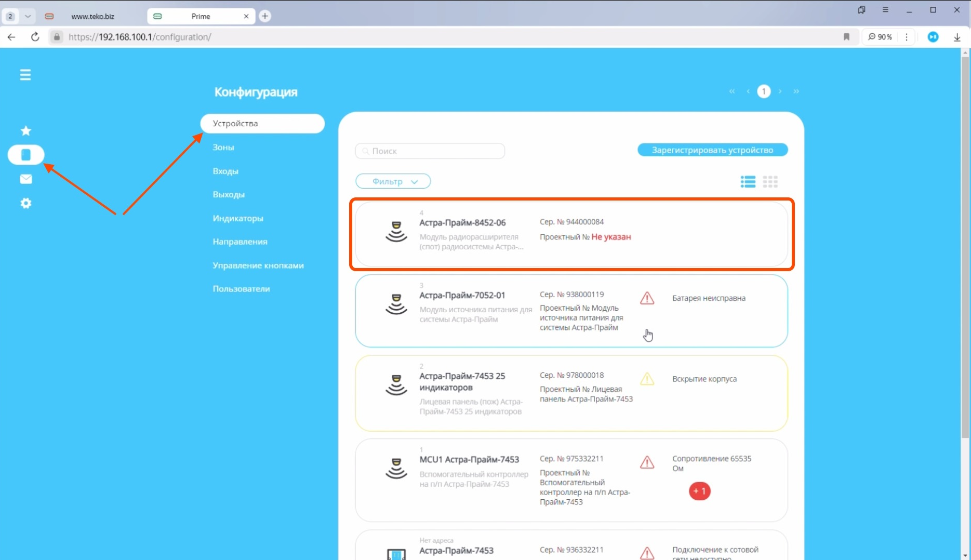Click the page vertical scrollbar
This screenshot has width=971, height=560.
pos(966,247)
